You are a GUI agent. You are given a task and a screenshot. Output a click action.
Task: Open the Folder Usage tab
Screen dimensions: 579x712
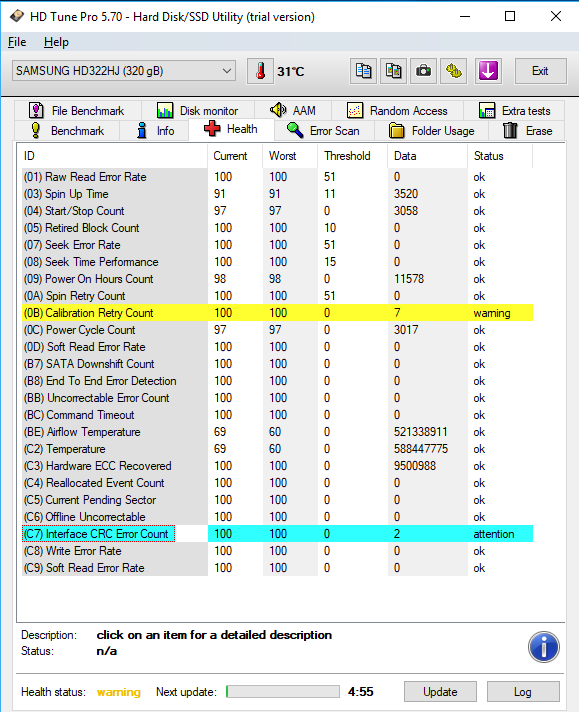pos(431,131)
